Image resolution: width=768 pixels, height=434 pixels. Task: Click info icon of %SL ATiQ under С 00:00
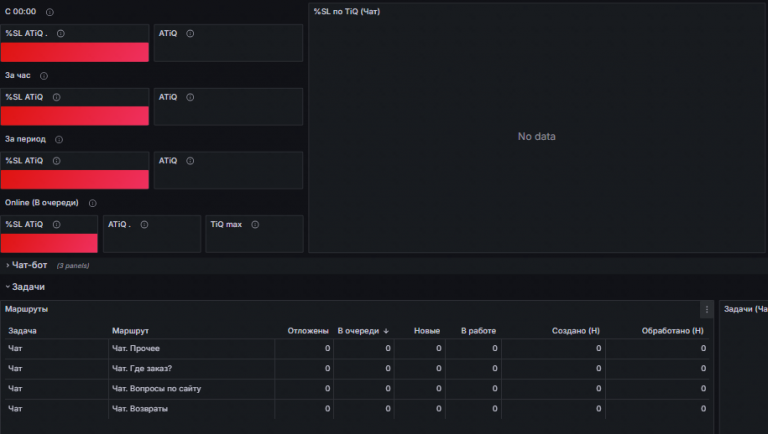tap(61, 33)
